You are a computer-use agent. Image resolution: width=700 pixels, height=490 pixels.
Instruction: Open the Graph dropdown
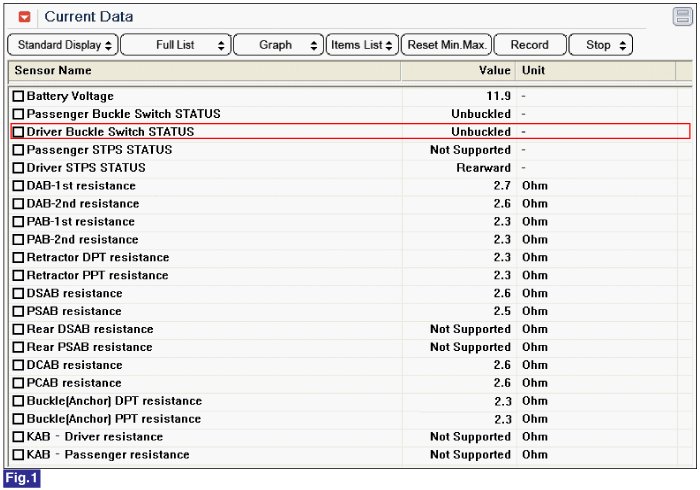278,45
